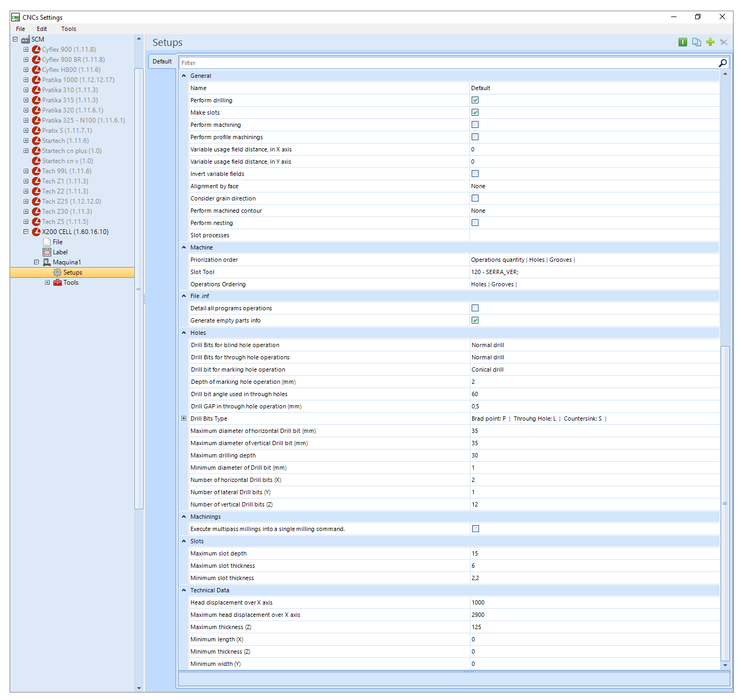Uncheck the Perform drilling checkbox
741x700 pixels.
click(475, 100)
